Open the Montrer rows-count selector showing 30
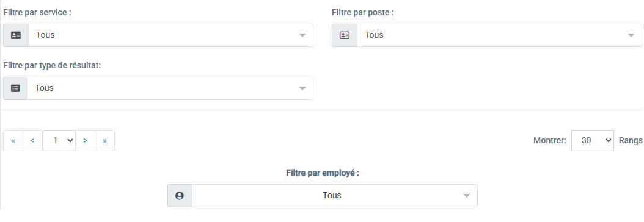 592,140
